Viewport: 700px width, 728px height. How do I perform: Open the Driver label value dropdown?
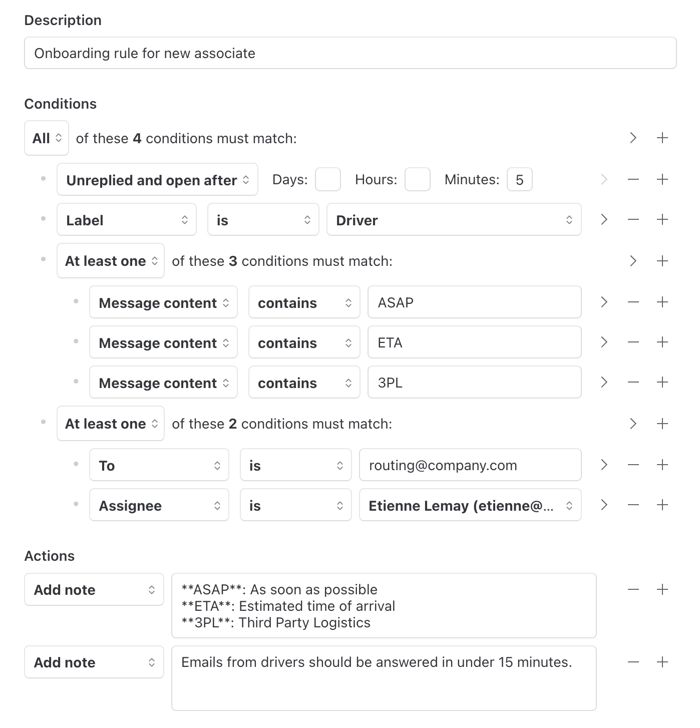click(454, 220)
